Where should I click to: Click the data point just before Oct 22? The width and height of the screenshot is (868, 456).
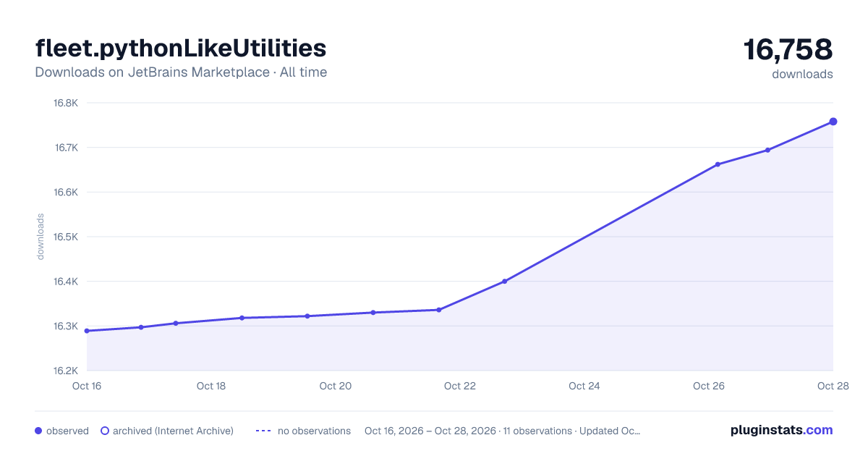[x=439, y=310]
